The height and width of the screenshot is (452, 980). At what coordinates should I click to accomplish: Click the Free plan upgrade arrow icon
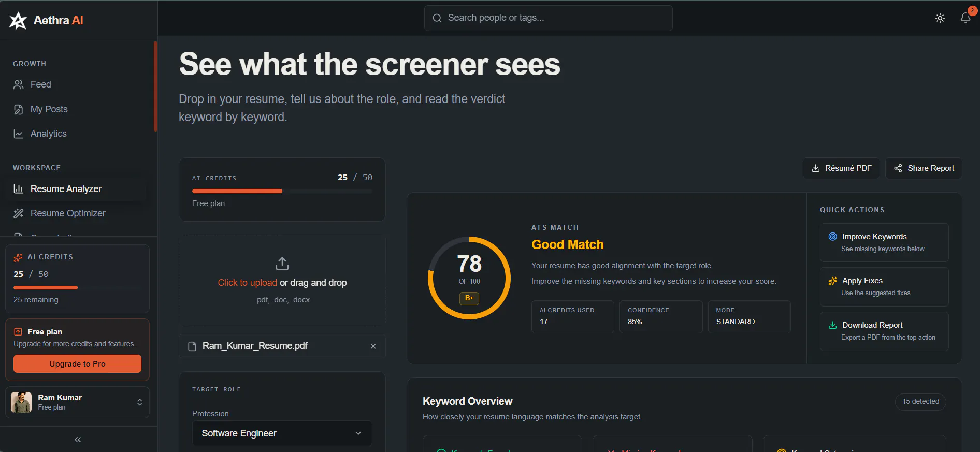[18, 332]
